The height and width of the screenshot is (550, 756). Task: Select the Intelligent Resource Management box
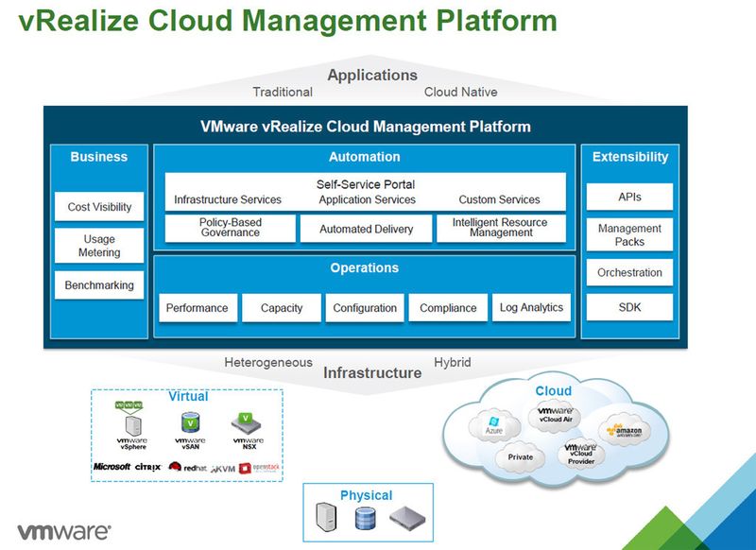tap(501, 228)
